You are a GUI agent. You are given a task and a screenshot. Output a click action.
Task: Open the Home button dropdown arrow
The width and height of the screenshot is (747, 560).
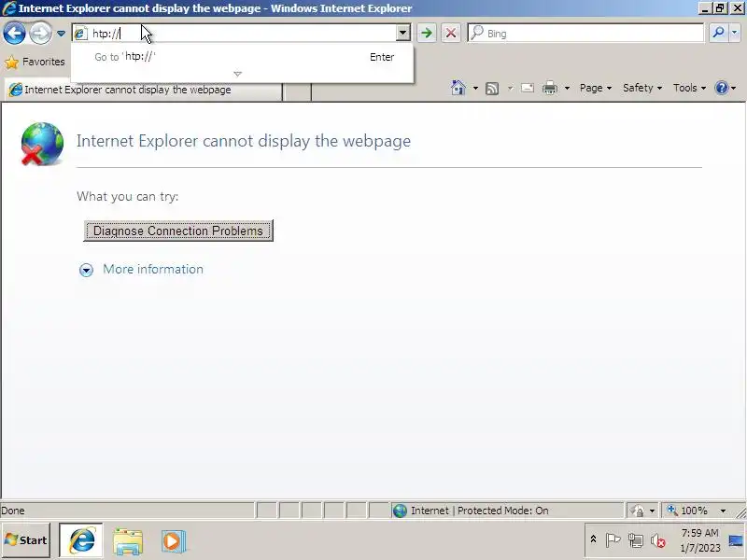[x=475, y=89]
